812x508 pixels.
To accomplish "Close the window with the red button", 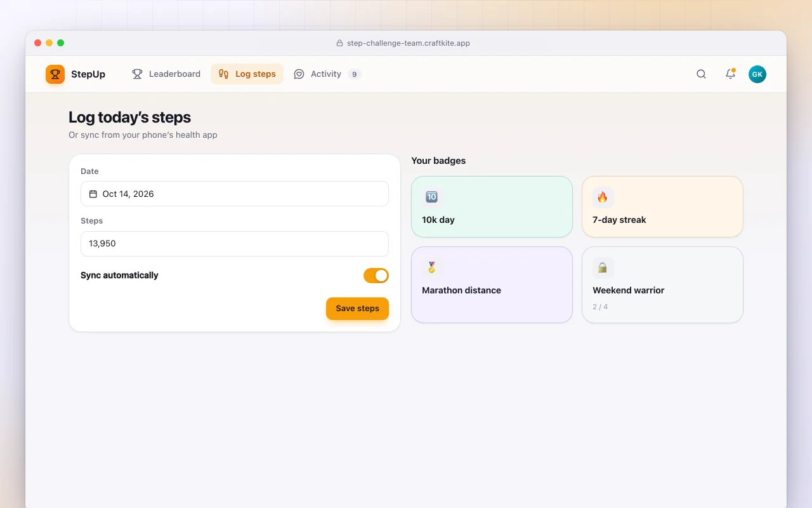I will point(38,43).
